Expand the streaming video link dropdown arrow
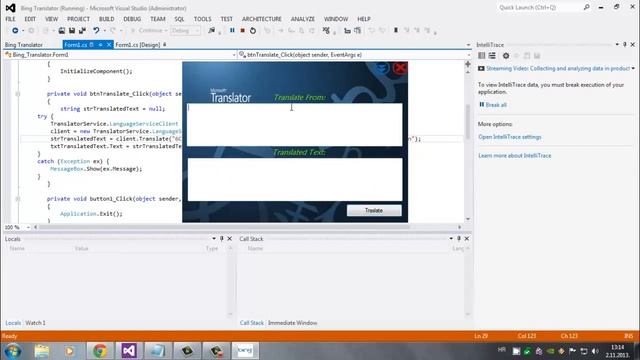Image resolution: width=640 pixels, height=360 pixels. click(633, 69)
